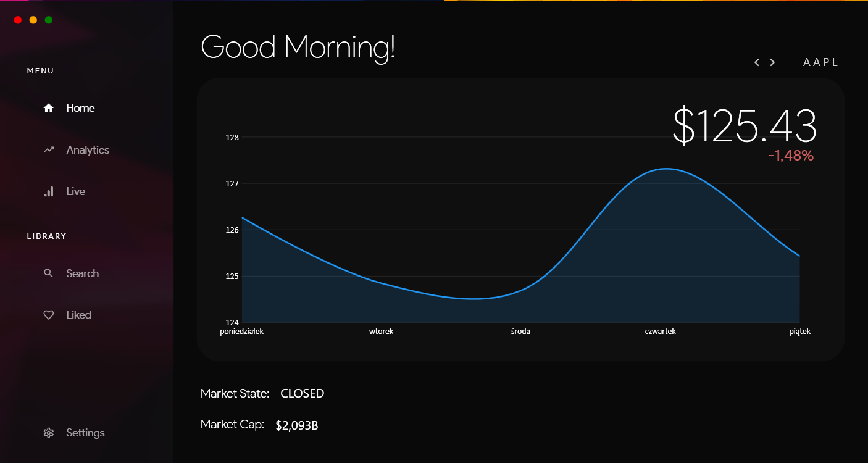Click the Home house icon
The height and width of the screenshot is (463, 868).
49,108
